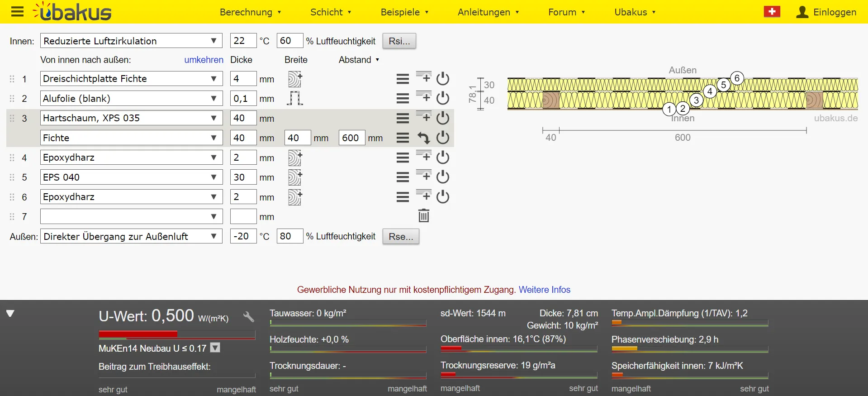
Task: Expand Direkter Übergang zur Außenluft dropdown
Action: (131, 236)
